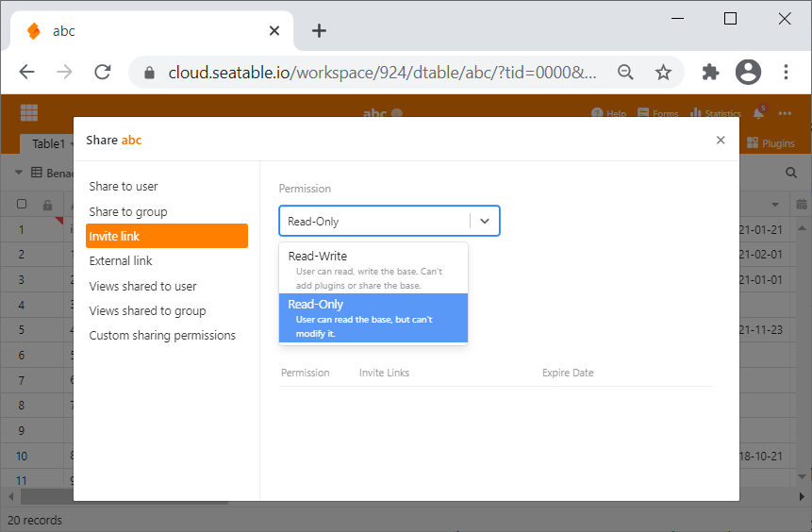Open Custom sharing permissions
The height and width of the screenshot is (532, 812).
162,335
